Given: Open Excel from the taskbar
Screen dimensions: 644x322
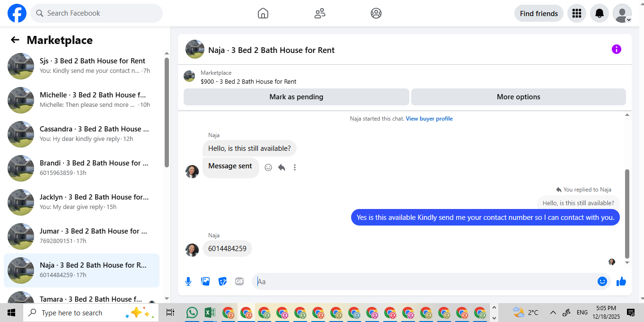Looking at the screenshot, I should point(210,313).
